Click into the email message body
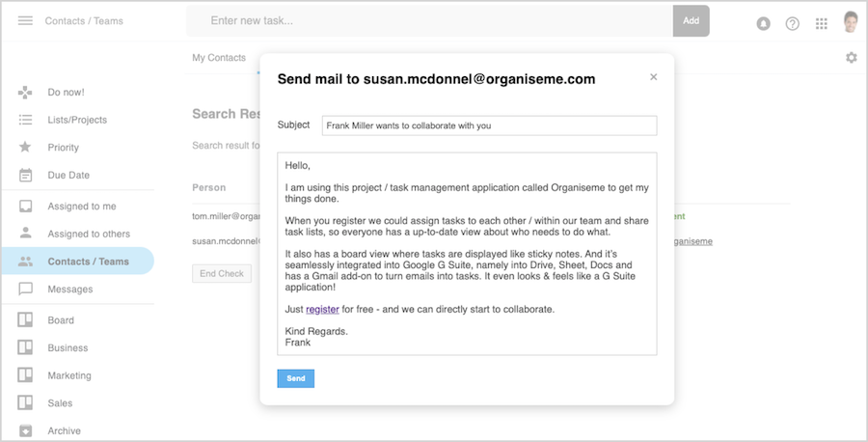Screen dimensions: 868x442 coord(467,254)
